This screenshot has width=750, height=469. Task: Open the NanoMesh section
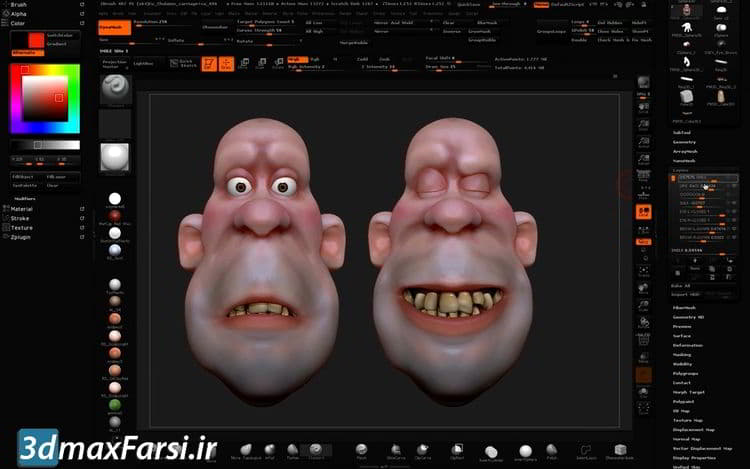tap(684, 161)
